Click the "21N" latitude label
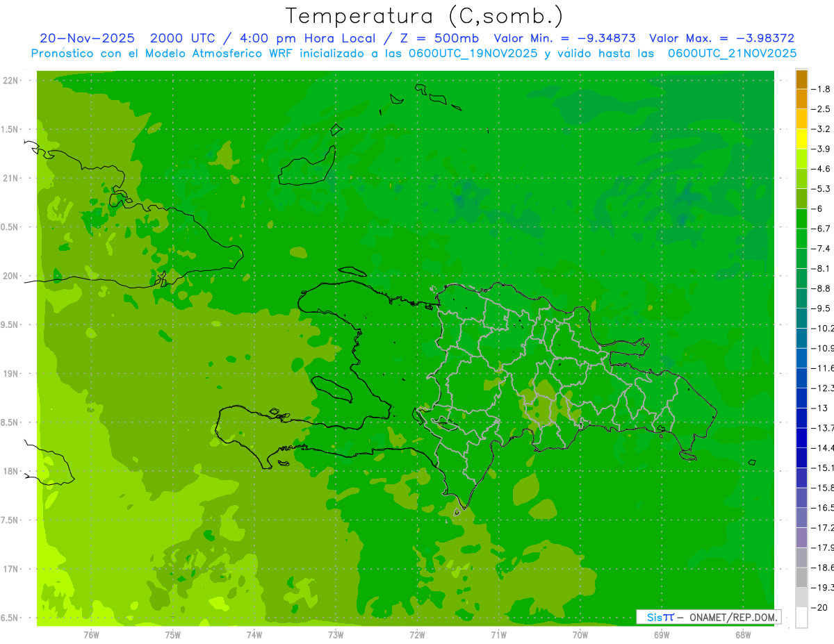The height and width of the screenshot is (644, 834). [x=10, y=179]
